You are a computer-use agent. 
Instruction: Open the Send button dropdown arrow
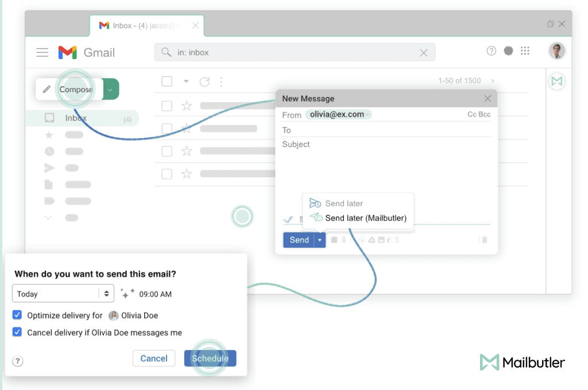coord(320,240)
